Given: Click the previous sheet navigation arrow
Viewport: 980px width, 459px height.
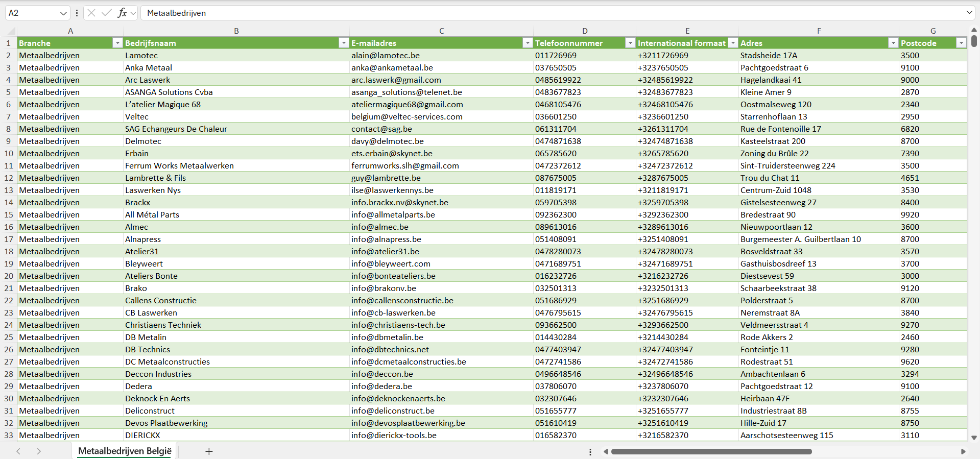Looking at the screenshot, I should point(18,451).
